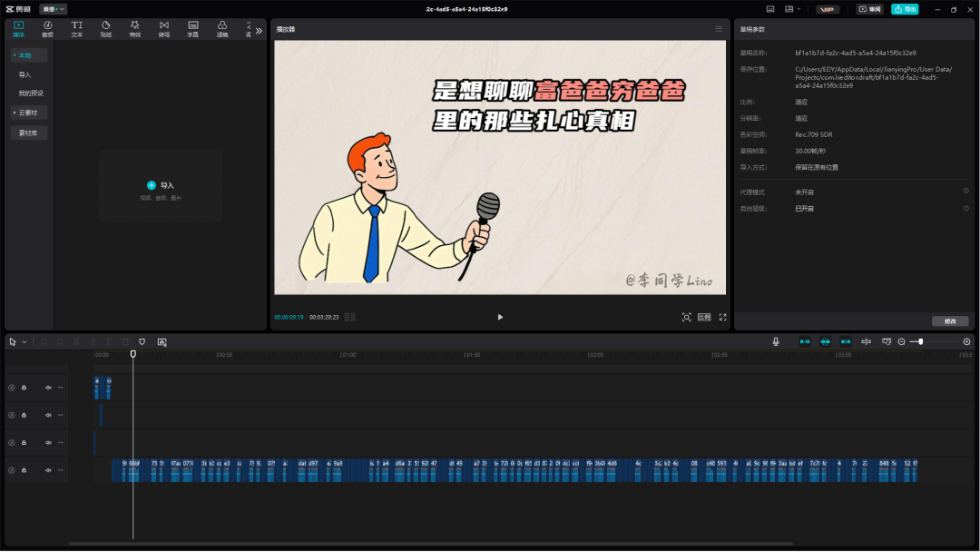Adjust the timeline zoom slider
The image size is (980, 552).
921,341
